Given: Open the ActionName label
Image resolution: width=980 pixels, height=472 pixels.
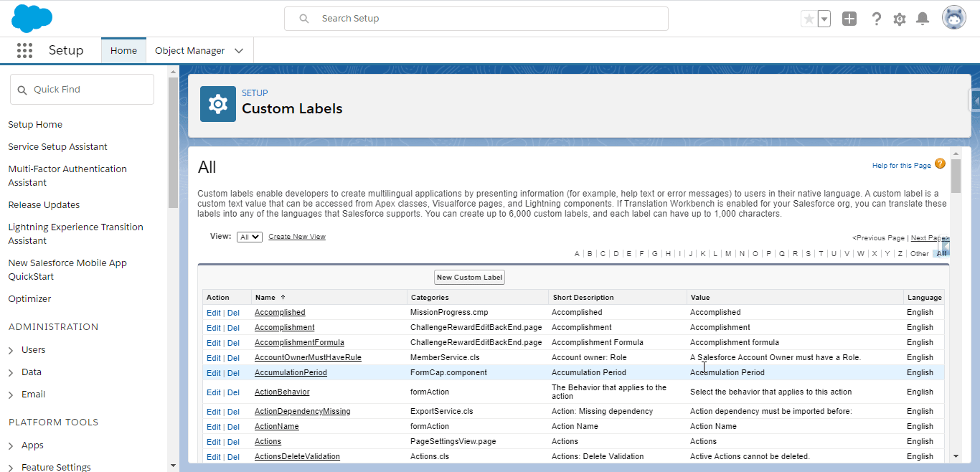Looking at the screenshot, I should (x=276, y=427).
